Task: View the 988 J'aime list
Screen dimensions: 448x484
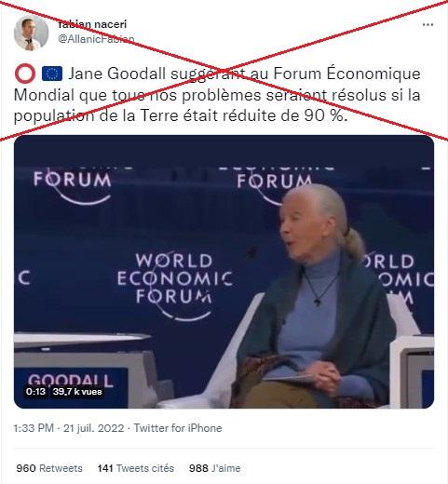Action: (x=215, y=468)
